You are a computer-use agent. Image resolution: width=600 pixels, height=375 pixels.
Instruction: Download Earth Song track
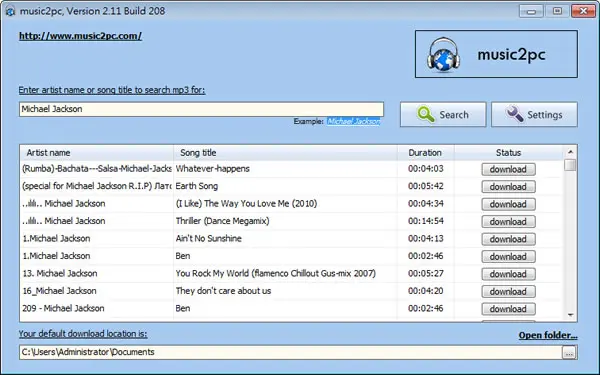tap(508, 187)
